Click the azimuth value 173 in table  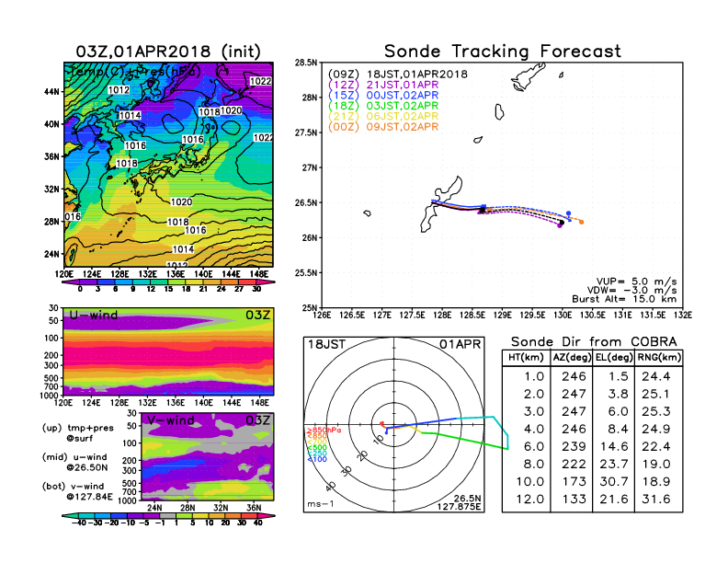click(x=574, y=482)
